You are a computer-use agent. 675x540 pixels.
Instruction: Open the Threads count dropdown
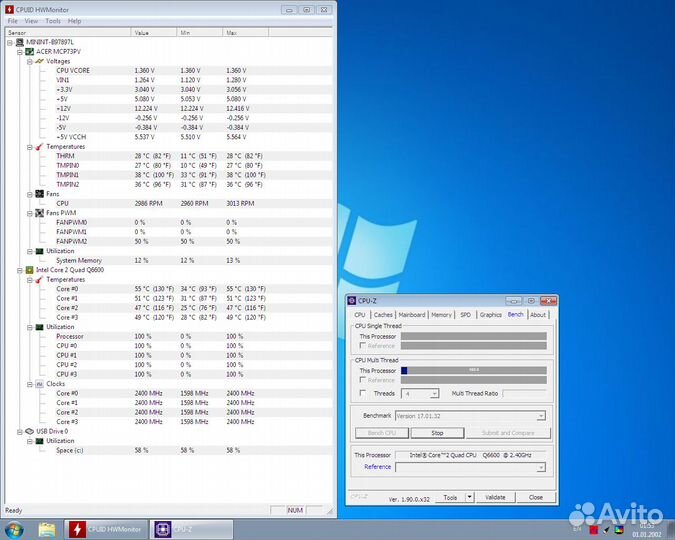tap(434, 394)
